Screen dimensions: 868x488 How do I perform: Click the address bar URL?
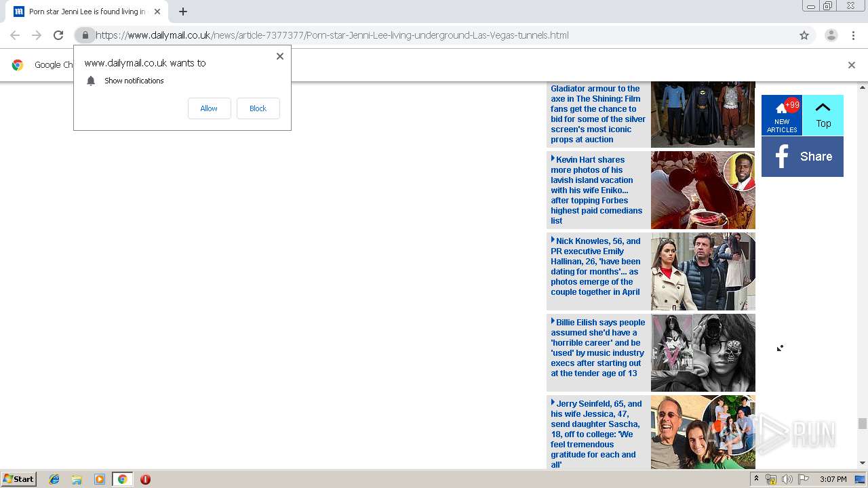[332, 35]
